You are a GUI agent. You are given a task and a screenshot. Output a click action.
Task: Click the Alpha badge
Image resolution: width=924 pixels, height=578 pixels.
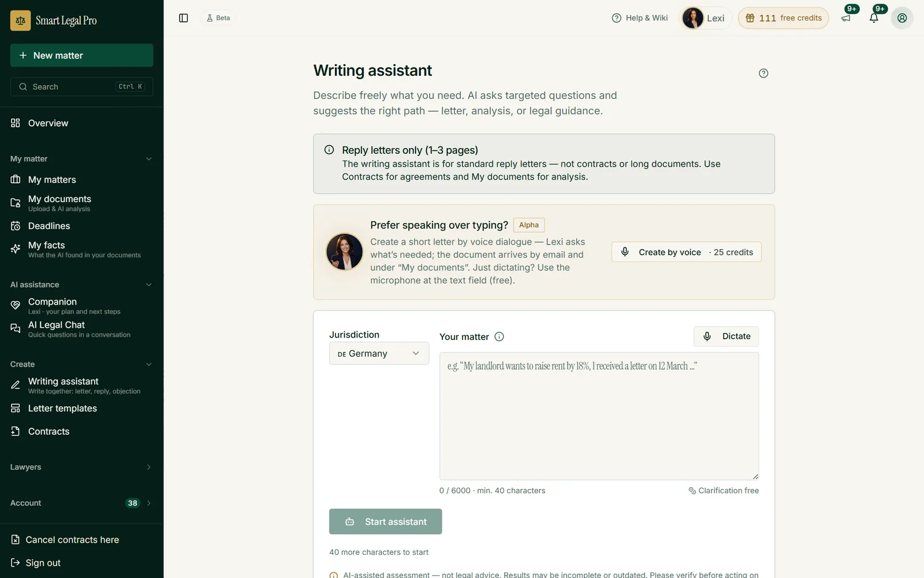528,225
